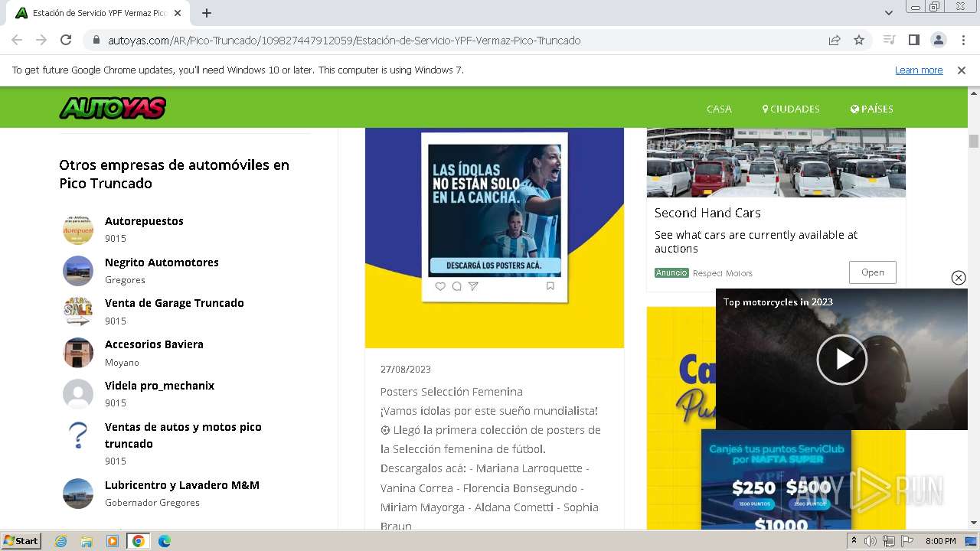Click the Autorepuestos thumbnail image
Image resolution: width=980 pixels, height=551 pixels.
[x=77, y=230]
